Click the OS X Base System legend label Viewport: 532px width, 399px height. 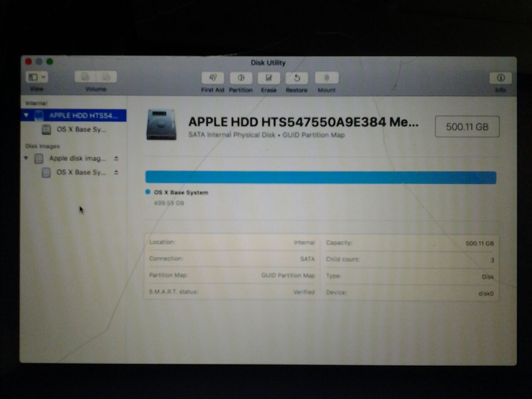[x=181, y=192]
